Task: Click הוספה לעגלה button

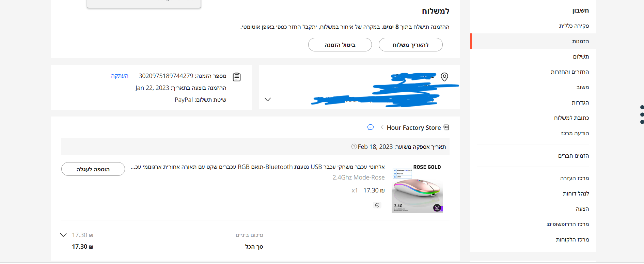Action: pyautogui.click(x=93, y=169)
